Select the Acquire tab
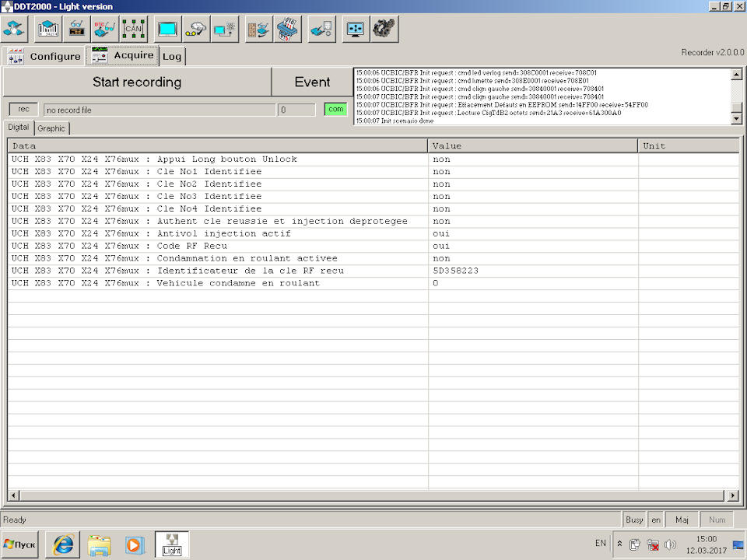Viewport: 747px width, 560px height. click(x=122, y=55)
